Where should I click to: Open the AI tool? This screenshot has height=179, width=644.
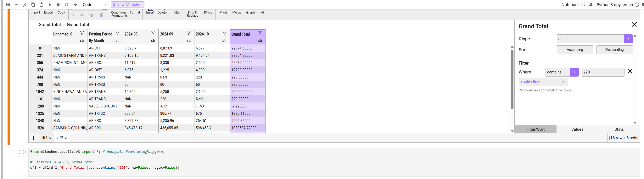click(x=262, y=13)
